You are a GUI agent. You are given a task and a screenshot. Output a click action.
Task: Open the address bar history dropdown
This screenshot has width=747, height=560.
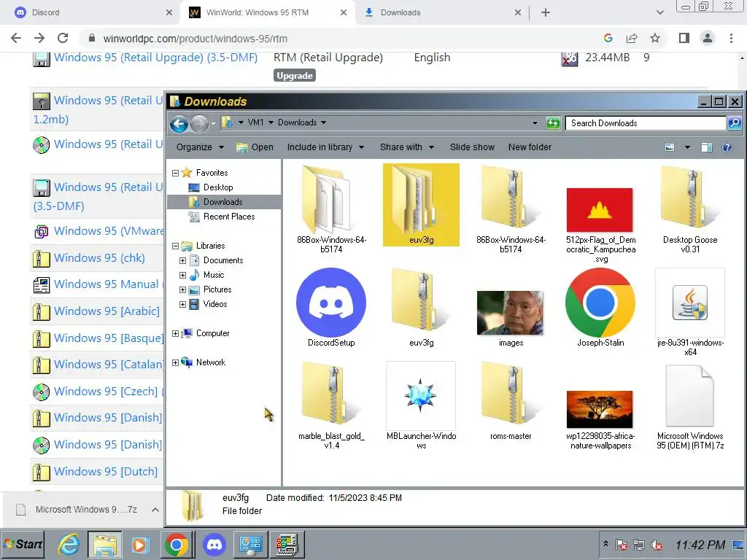point(535,122)
